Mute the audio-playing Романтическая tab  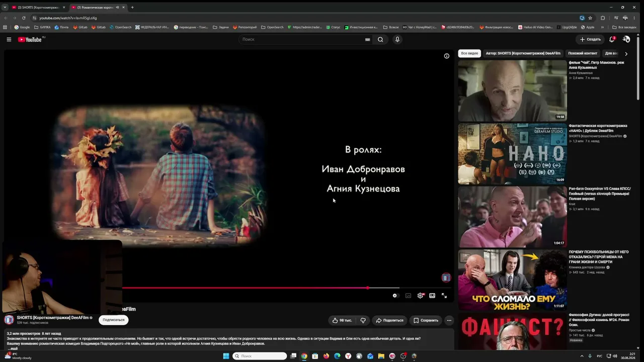(x=117, y=8)
